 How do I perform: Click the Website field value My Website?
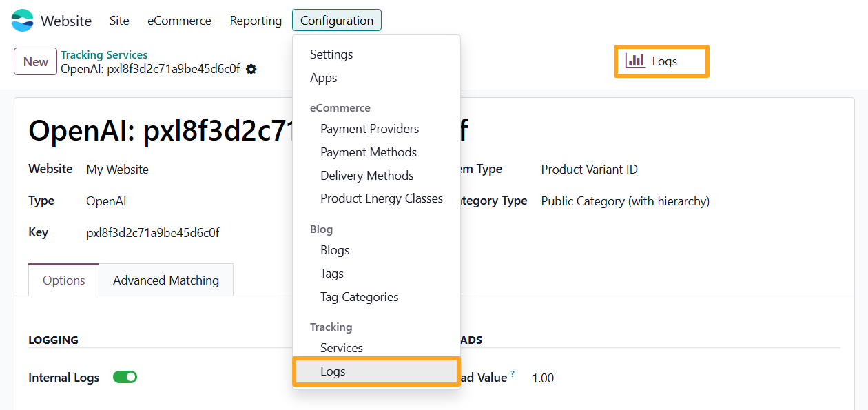pos(118,169)
